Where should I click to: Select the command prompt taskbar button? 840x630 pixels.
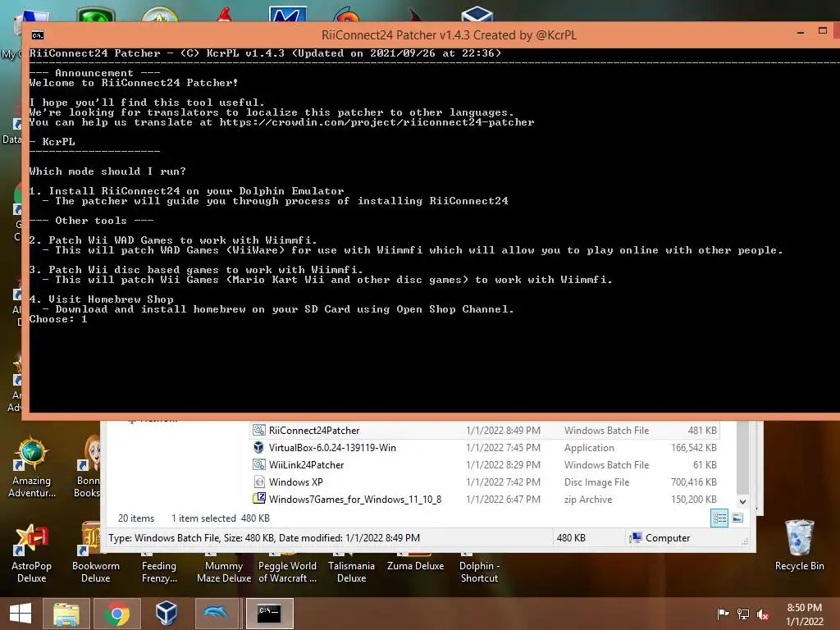(269, 614)
